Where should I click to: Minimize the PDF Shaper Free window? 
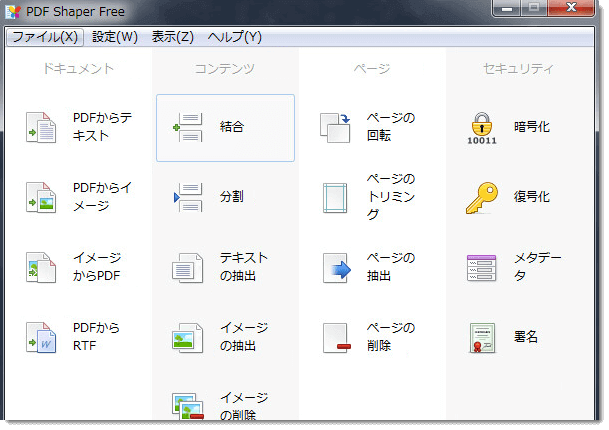pyautogui.click(x=506, y=8)
